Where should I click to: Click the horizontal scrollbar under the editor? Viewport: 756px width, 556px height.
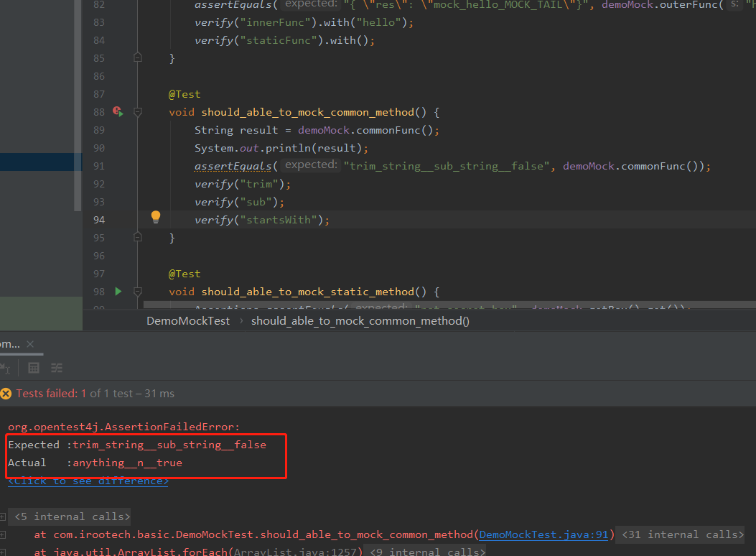coord(449,305)
